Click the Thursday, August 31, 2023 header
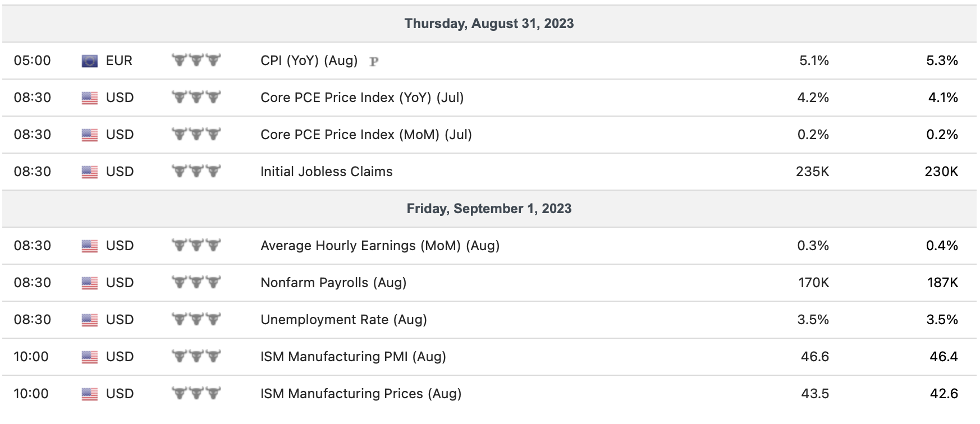Viewport: 980px width, 424px height. (x=489, y=24)
